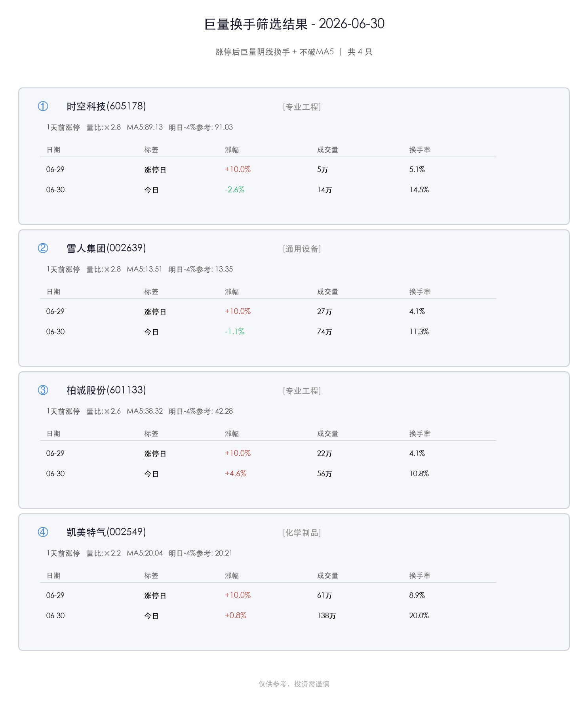Select the 20.0% turnover value
The image size is (588, 701).
pyautogui.click(x=419, y=615)
